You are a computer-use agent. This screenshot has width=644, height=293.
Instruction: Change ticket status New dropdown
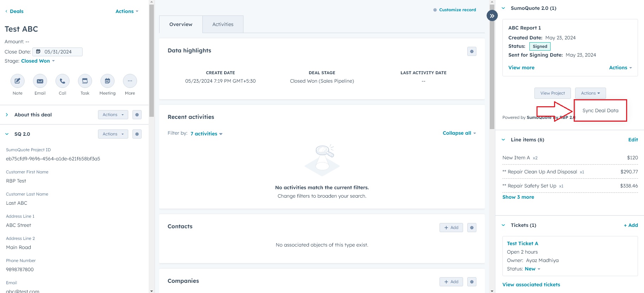tap(533, 269)
